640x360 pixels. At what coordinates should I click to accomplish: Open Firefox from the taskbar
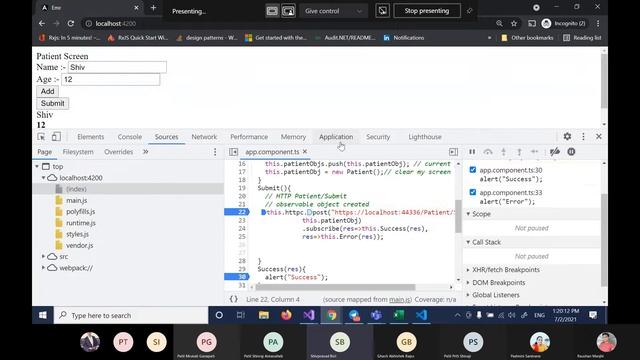click(286, 315)
